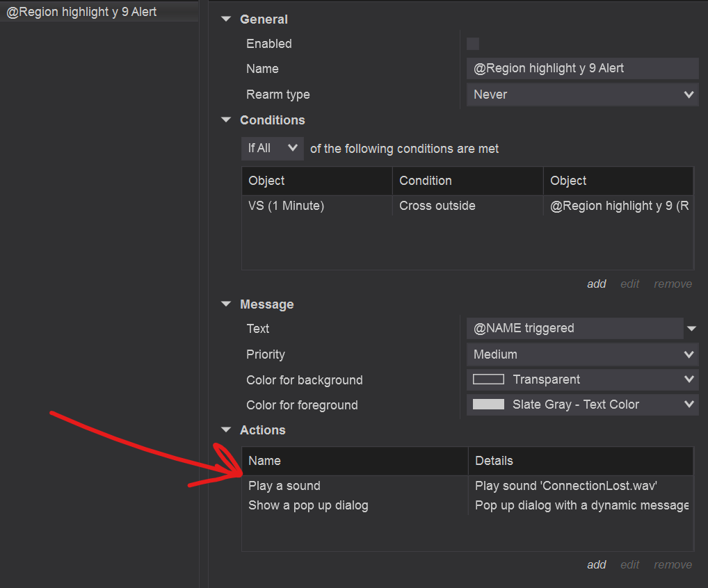Toggle the Enabled checkbox
The image size is (708, 588).
(x=473, y=44)
